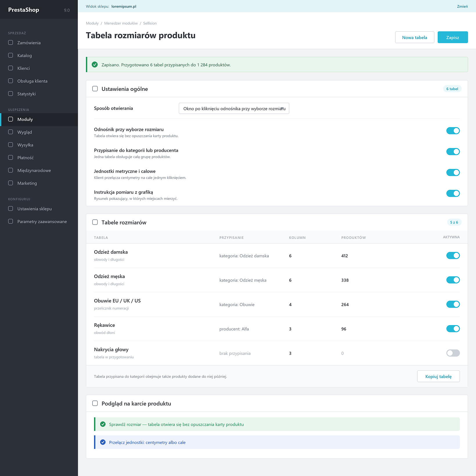Go to Klienci menu item

[x=39, y=68]
